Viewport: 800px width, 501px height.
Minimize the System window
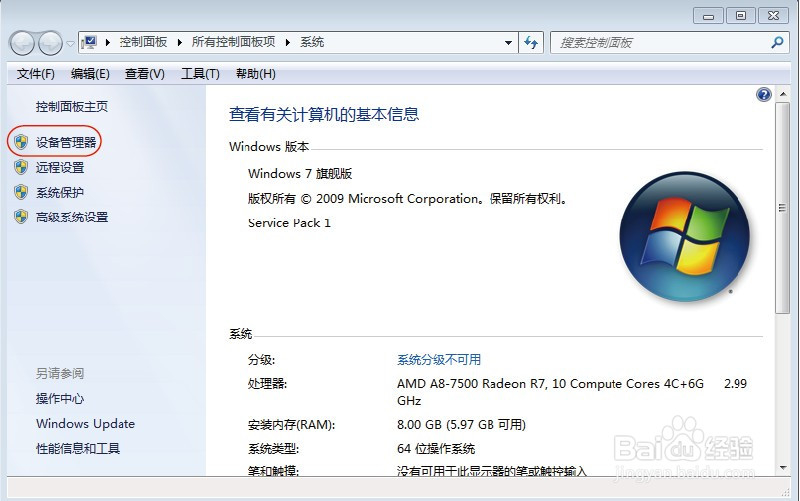click(x=708, y=16)
